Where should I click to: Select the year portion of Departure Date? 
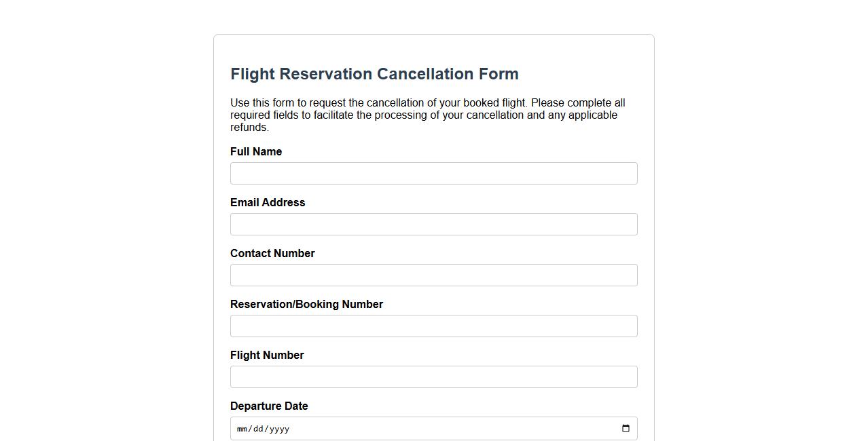(x=278, y=429)
